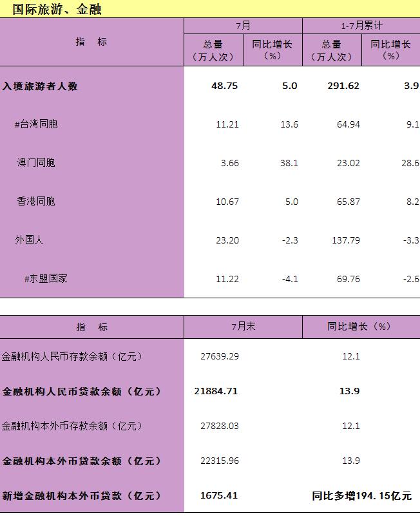Select the 同比增长(%) header in finance table

pos(359,327)
